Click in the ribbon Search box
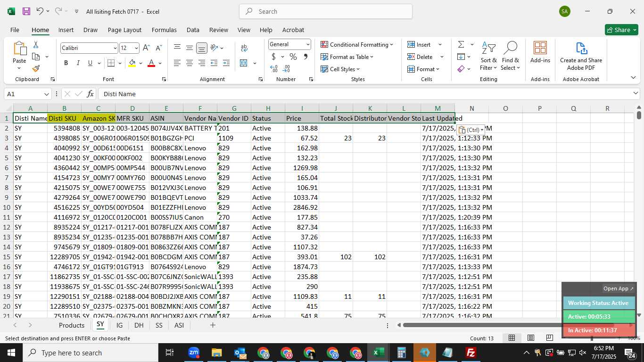 point(326,11)
